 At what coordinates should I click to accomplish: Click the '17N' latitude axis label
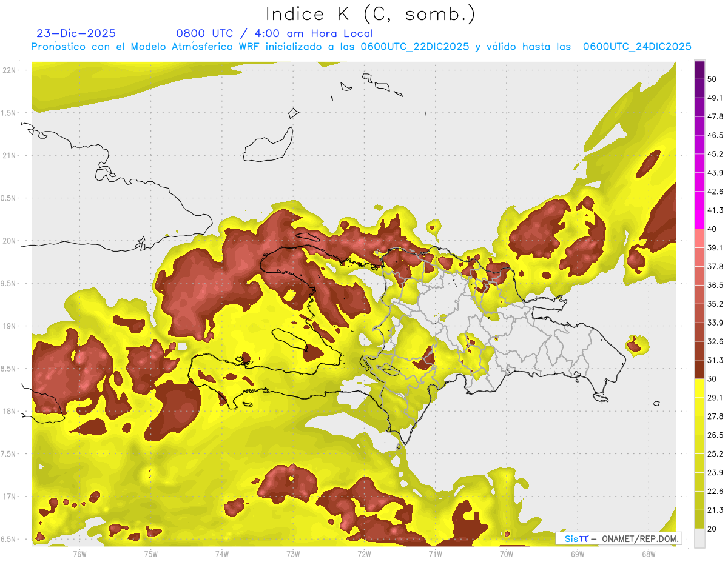[9, 497]
